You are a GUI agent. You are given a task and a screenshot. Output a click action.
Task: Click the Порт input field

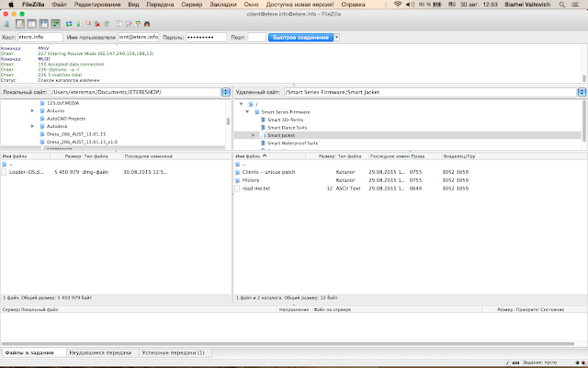257,37
